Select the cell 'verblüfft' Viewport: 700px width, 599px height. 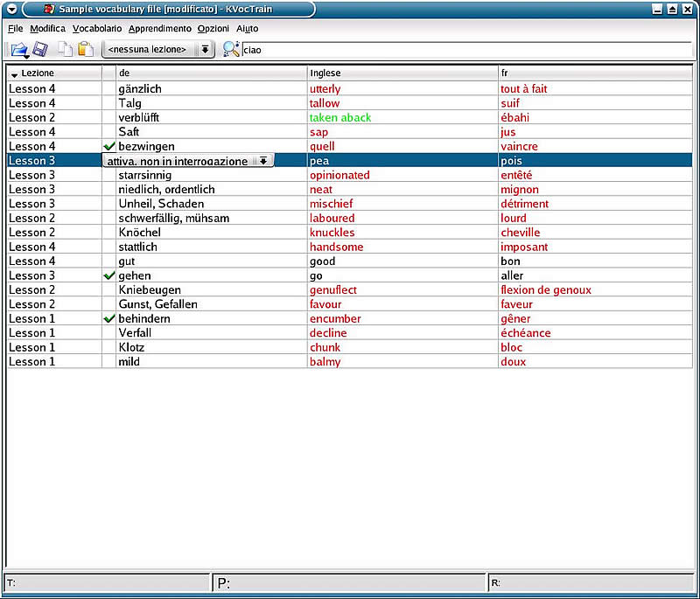click(x=212, y=117)
